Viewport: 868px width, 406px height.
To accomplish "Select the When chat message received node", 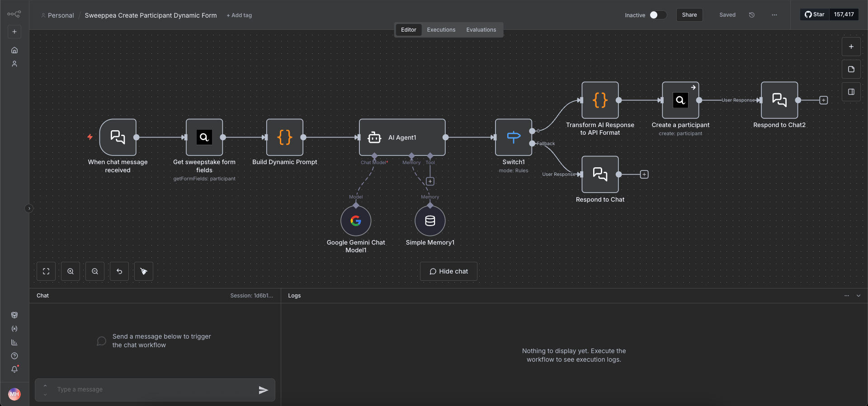I will click(x=118, y=137).
